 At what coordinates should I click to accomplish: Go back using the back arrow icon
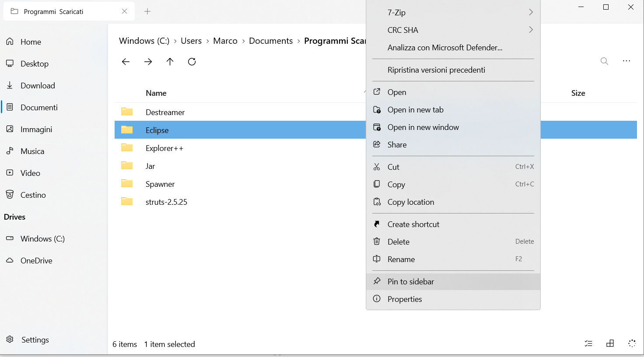click(126, 62)
